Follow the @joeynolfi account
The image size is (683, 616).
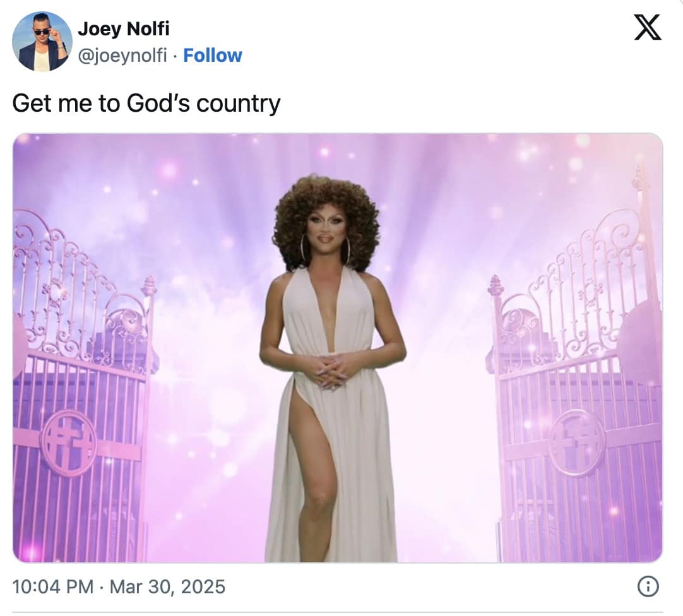click(x=213, y=56)
